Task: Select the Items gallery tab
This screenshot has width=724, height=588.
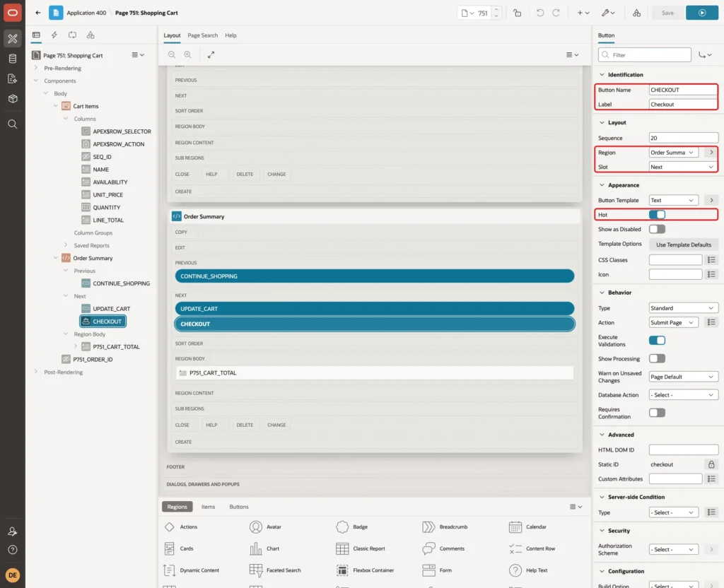Action: click(209, 507)
